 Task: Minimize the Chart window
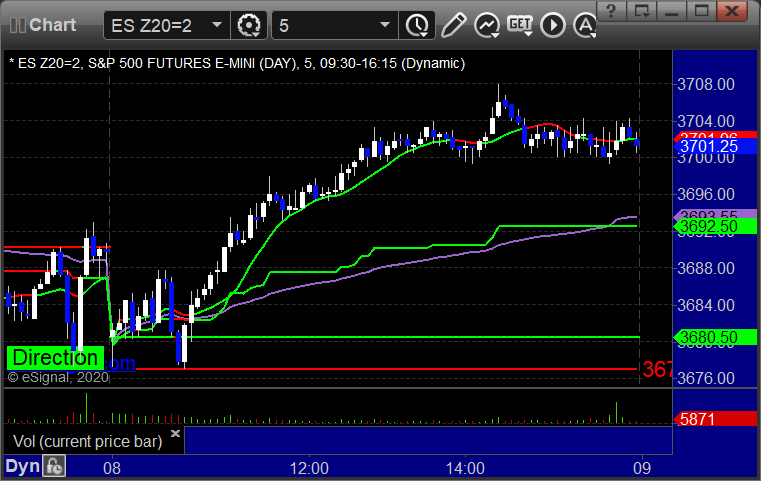coord(671,11)
